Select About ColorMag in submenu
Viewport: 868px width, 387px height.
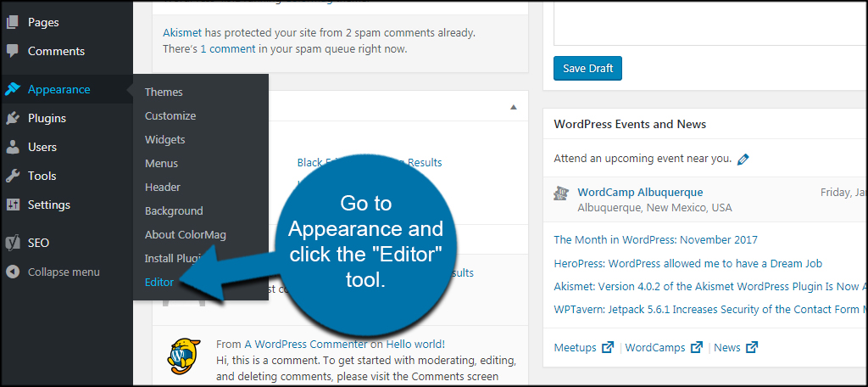[x=186, y=234]
